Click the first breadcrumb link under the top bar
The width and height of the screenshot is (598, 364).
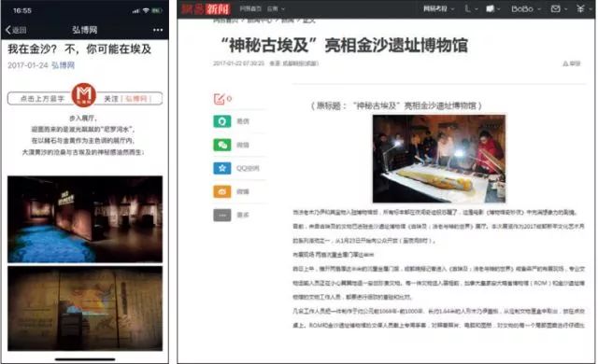click(225, 21)
